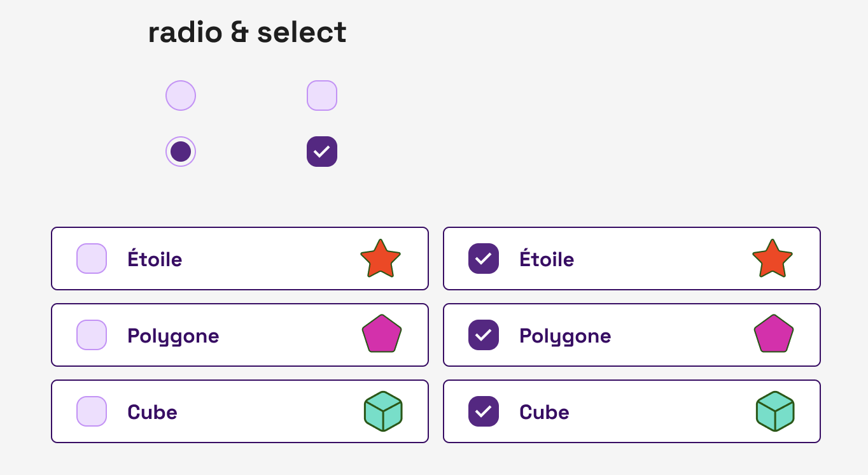Click the cube icon in checked Cube card
Screen dimensions: 868x475
click(x=775, y=411)
